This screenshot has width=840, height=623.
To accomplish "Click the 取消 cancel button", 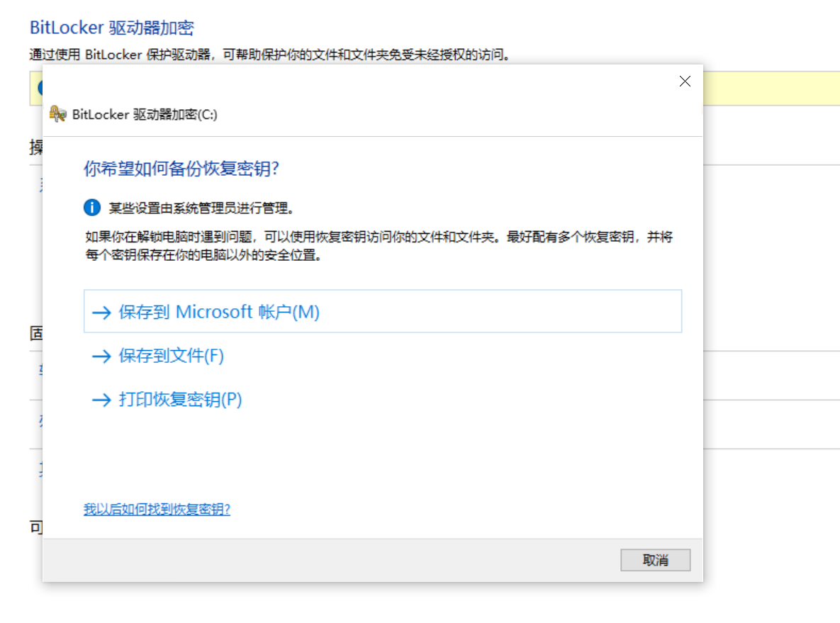I will [x=655, y=560].
